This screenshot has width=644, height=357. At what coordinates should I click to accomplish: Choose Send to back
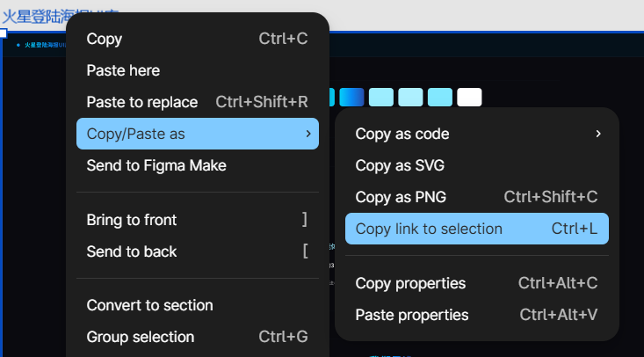(x=131, y=251)
